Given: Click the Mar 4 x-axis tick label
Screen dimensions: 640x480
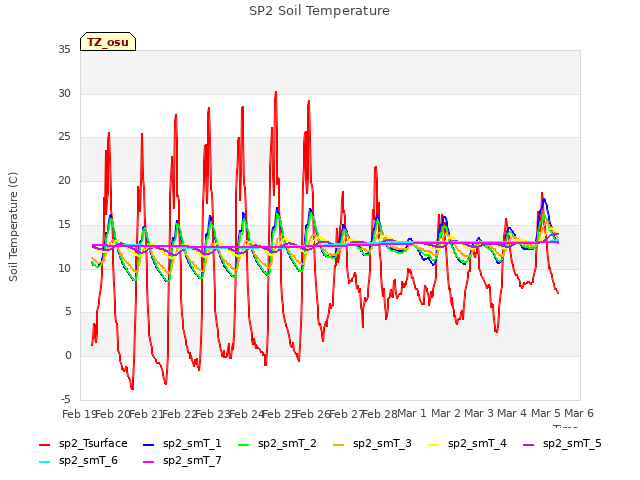Looking at the screenshot, I should (x=512, y=413).
